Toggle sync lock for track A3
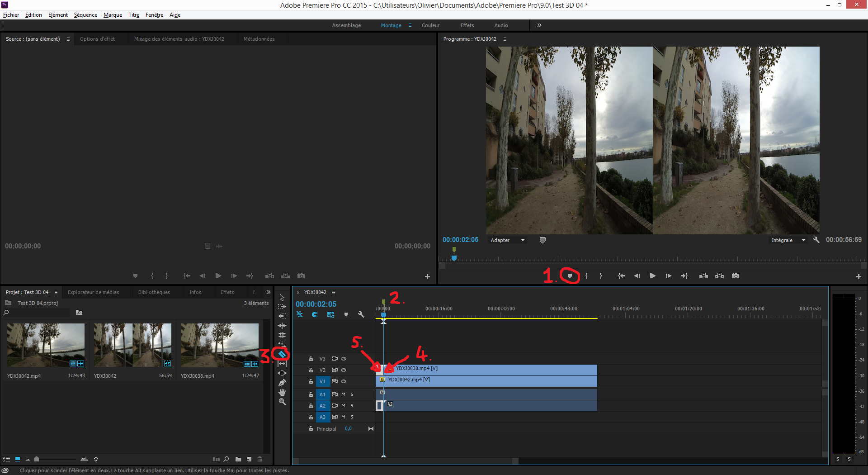The height and width of the screenshot is (475, 868). click(335, 417)
